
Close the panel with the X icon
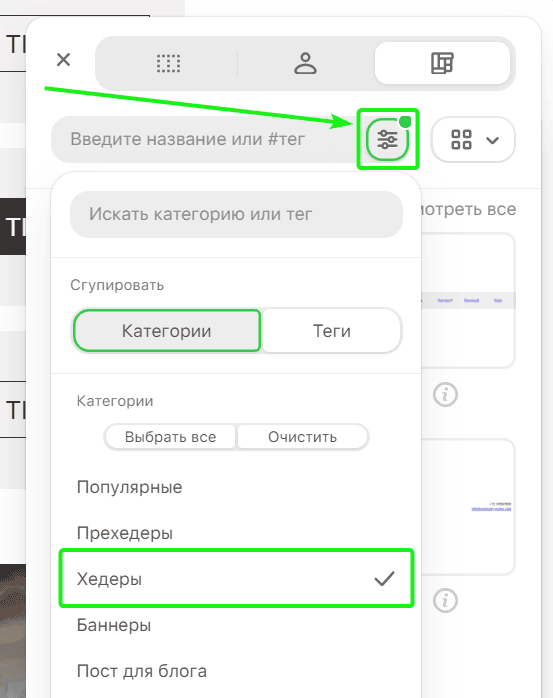pyautogui.click(x=63, y=59)
